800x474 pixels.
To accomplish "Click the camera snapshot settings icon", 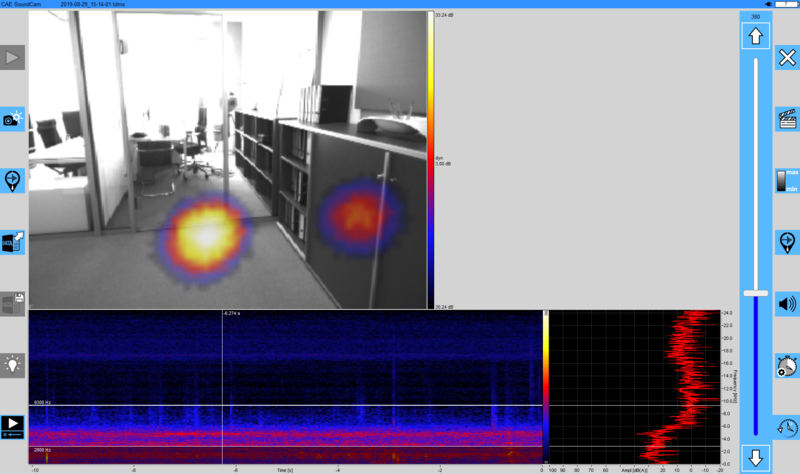I will (x=12, y=119).
